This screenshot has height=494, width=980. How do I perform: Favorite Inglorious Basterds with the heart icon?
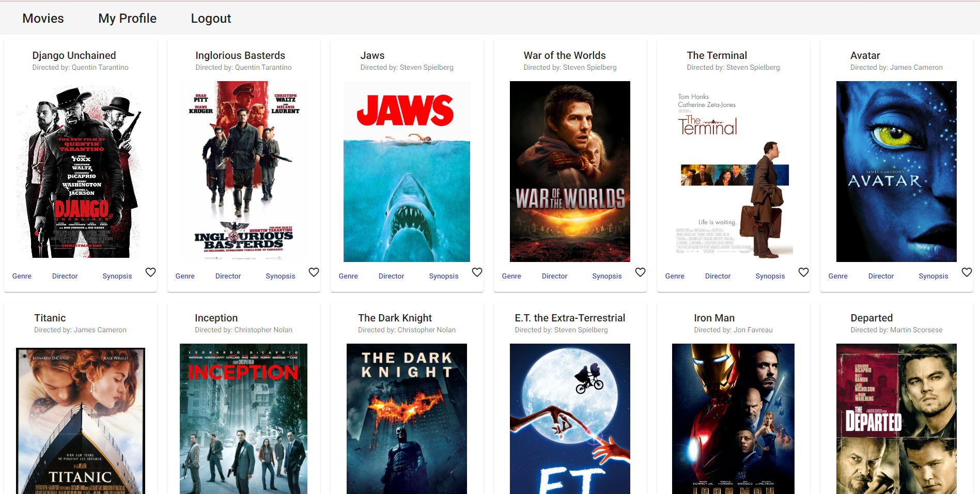click(x=314, y=272)
